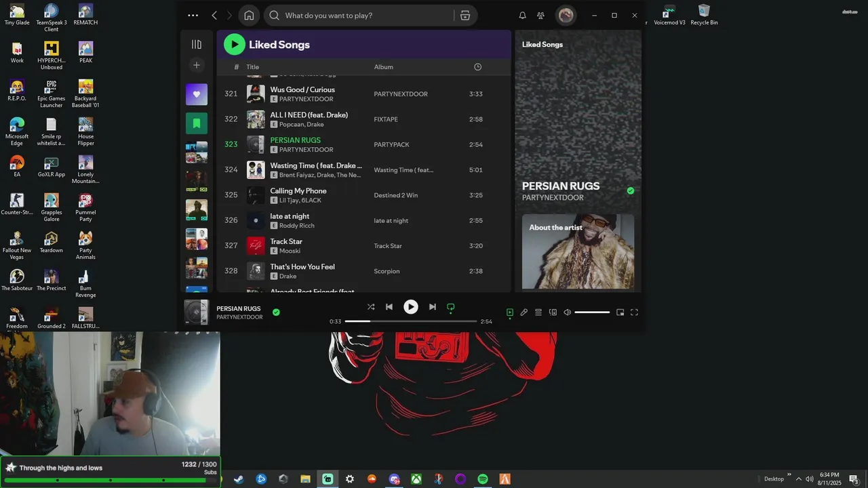The image size is (868, 488).
Task: Toggle liked checkmark in Now Playing panel
Action: click(631, 191)
